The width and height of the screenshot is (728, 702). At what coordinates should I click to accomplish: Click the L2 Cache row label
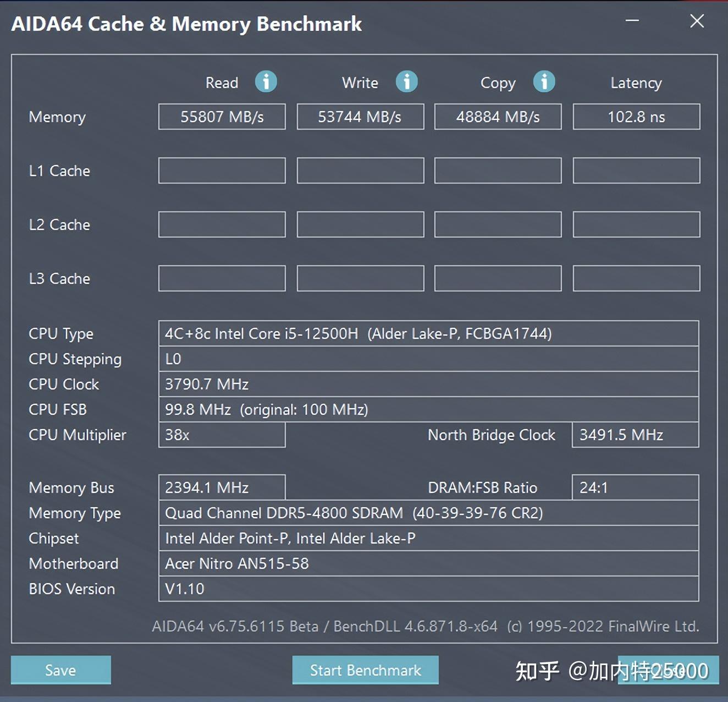[59, 224]
